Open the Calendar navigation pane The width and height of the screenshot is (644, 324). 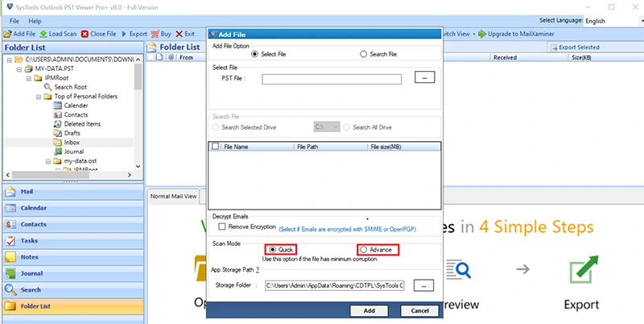(73, 208)
